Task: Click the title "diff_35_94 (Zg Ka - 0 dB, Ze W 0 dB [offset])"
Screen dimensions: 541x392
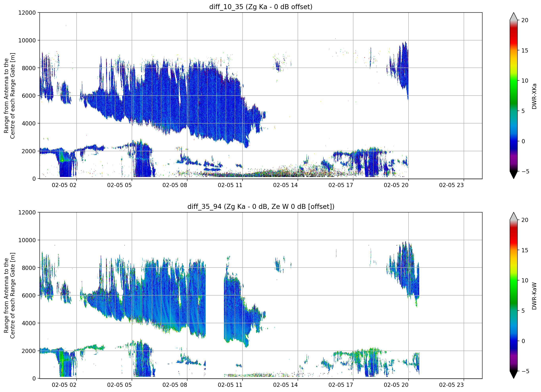Action: [261, 207]
